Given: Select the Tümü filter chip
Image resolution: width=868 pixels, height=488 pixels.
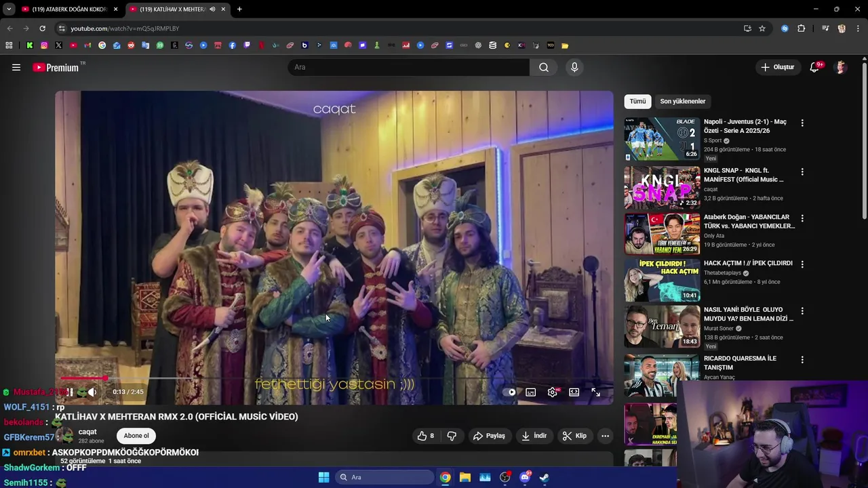Looking at the screenshot, I should [x=637, y=101].
